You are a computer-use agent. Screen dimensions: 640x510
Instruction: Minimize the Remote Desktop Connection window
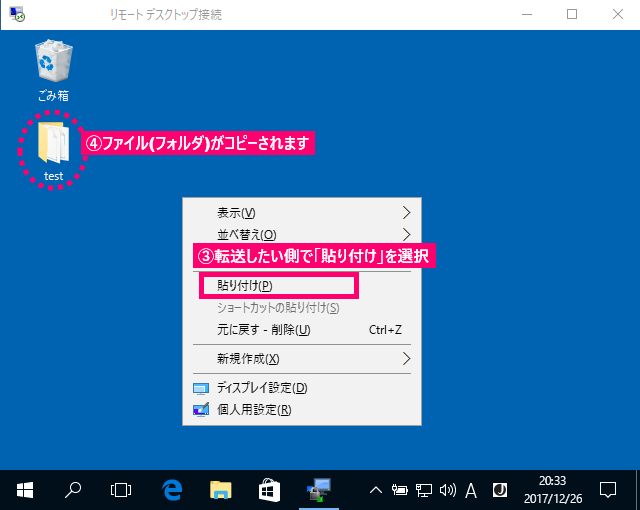pyautogui.click(x=527, y=15)
